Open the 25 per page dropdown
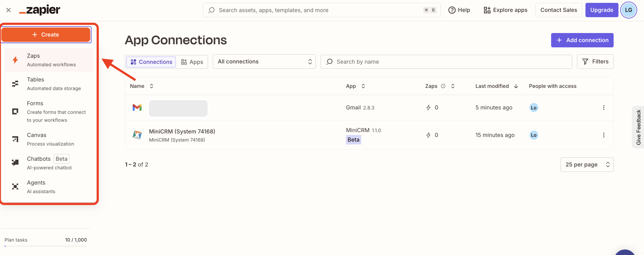Screen dimensions: 644x255 (x=587, y=165)
